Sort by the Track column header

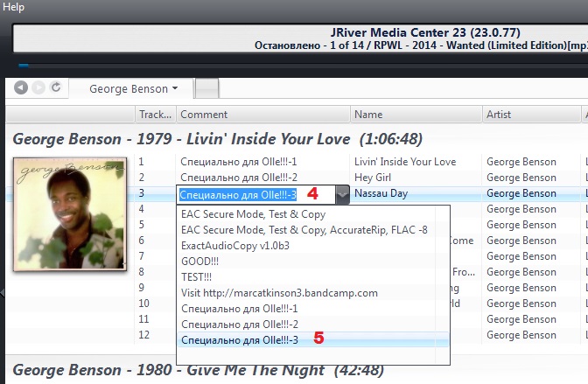pos(155,115)
